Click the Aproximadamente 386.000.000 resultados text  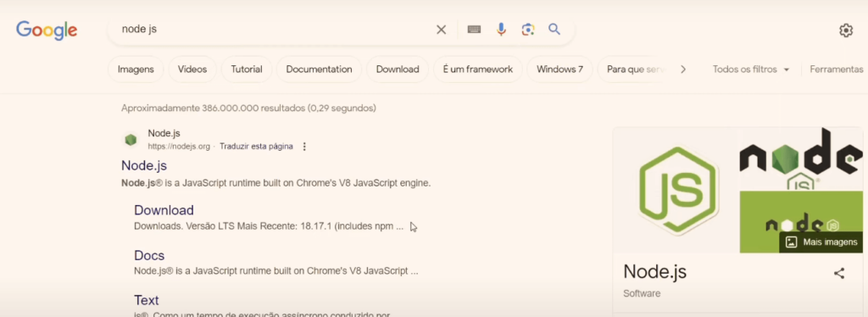[x=248, y=108]
